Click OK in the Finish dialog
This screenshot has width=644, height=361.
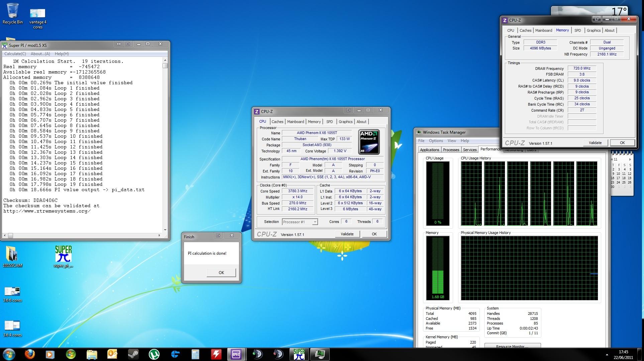click(221, 272)
